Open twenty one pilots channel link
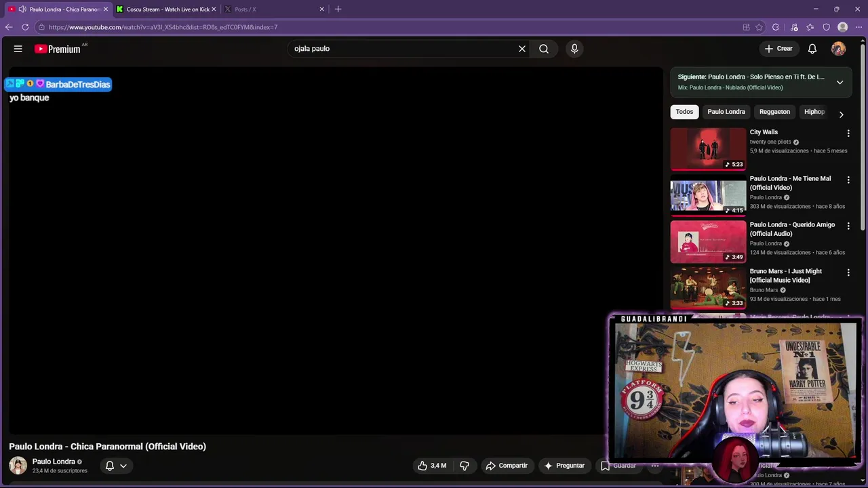Screen dimensions: 868x488 (x=770, y=142)
